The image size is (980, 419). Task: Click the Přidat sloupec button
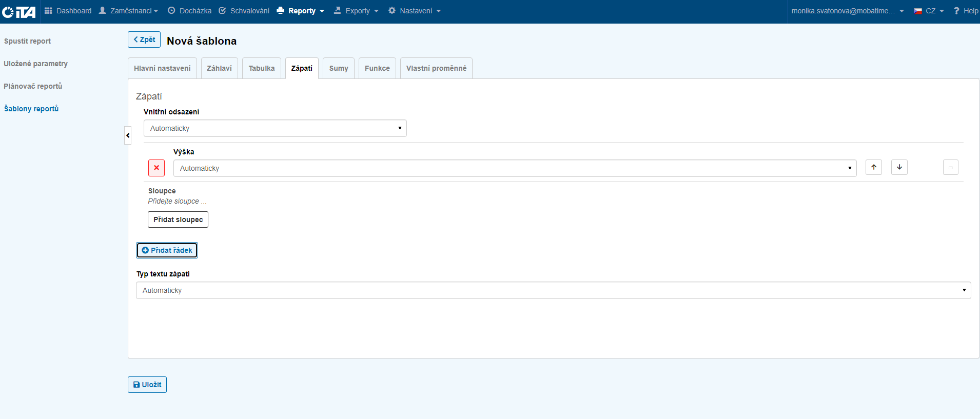click(x=178, y=220)
